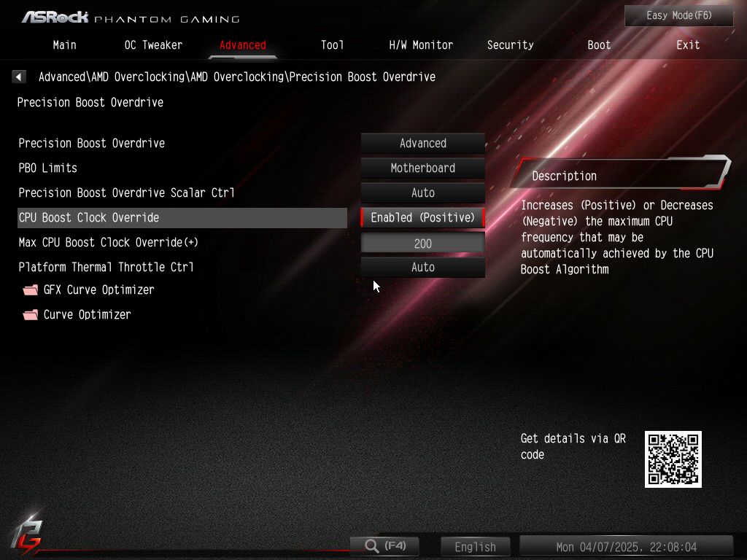Open Platform Thermal Throttle Ctrl Auto dropdown
The image size is (747, 560).
click(422, 268)
